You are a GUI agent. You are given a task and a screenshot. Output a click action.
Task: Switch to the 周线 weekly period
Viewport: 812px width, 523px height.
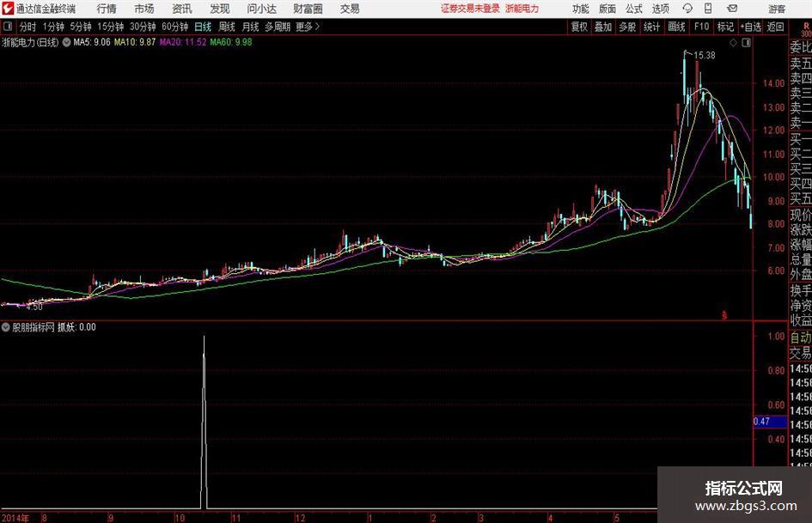227,27
